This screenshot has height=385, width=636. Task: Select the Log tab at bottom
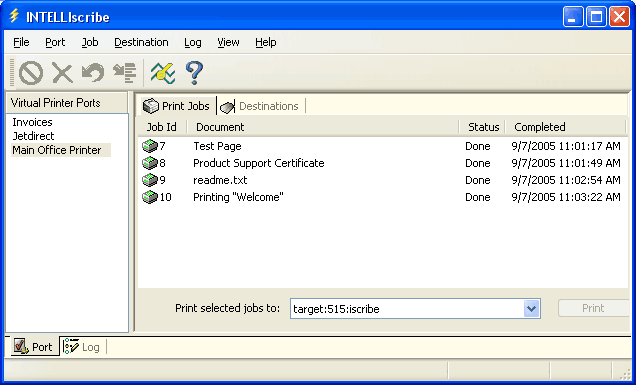pyautogui.click(x=82, y=347)
